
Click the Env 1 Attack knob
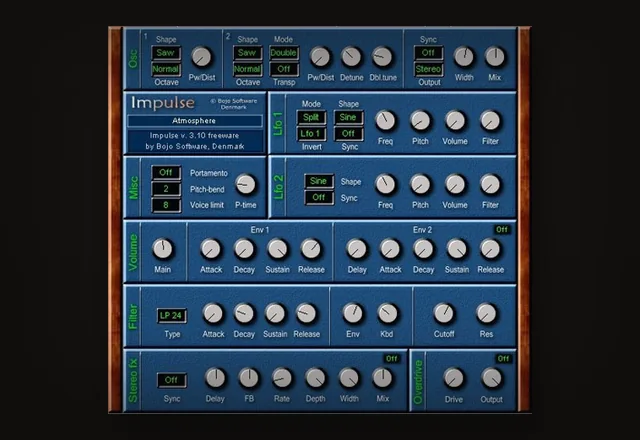(x=211, y=249)
